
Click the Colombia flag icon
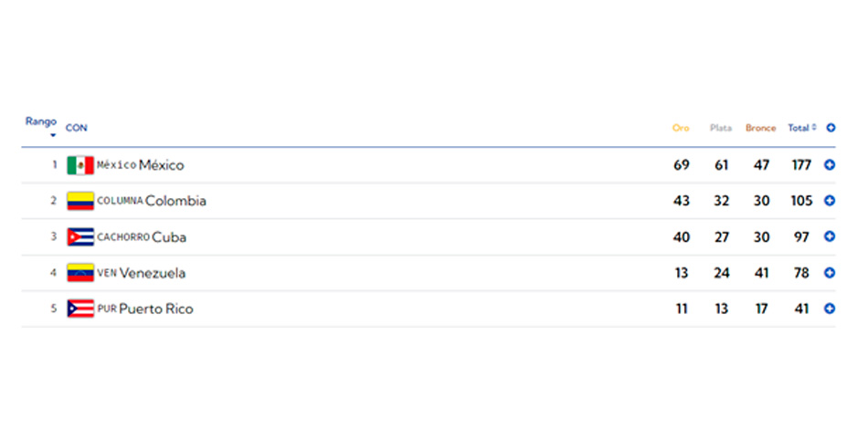click(80, 201)
